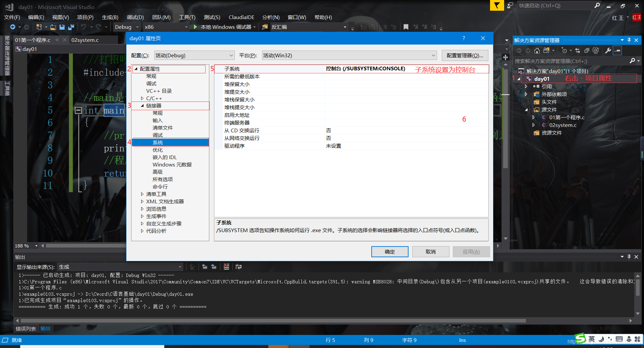Toggle auto-hide pin on Output panel
The height and width of the screenshot is (348, 644).
pyautogui.click(x=629, y=257)
